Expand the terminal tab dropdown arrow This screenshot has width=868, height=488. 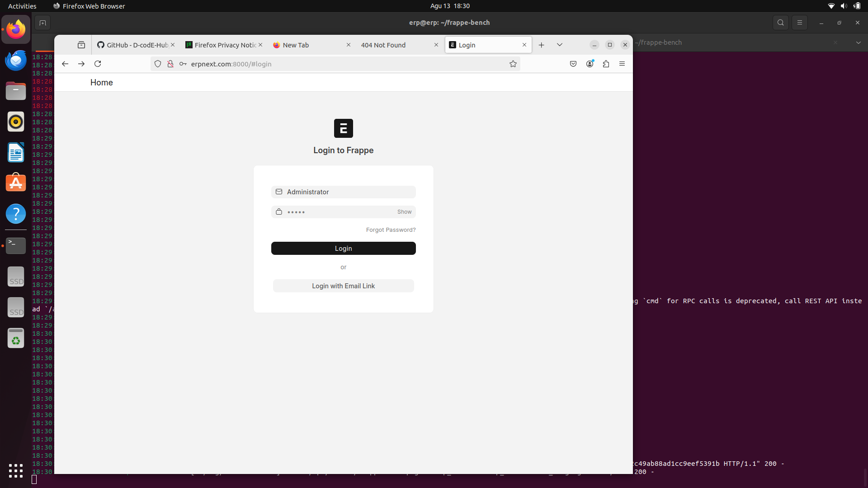point(859,42)
